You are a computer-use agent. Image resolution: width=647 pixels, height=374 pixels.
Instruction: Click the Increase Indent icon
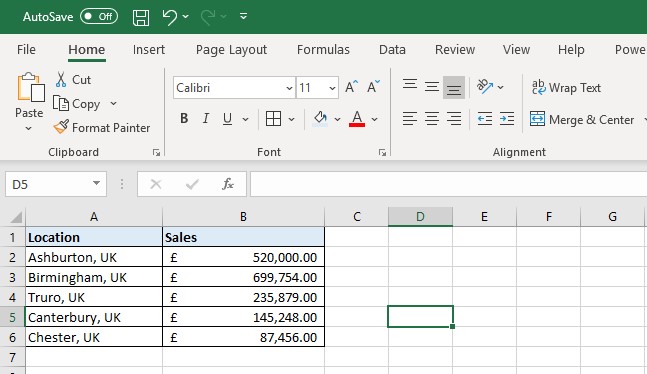[507, 119]
